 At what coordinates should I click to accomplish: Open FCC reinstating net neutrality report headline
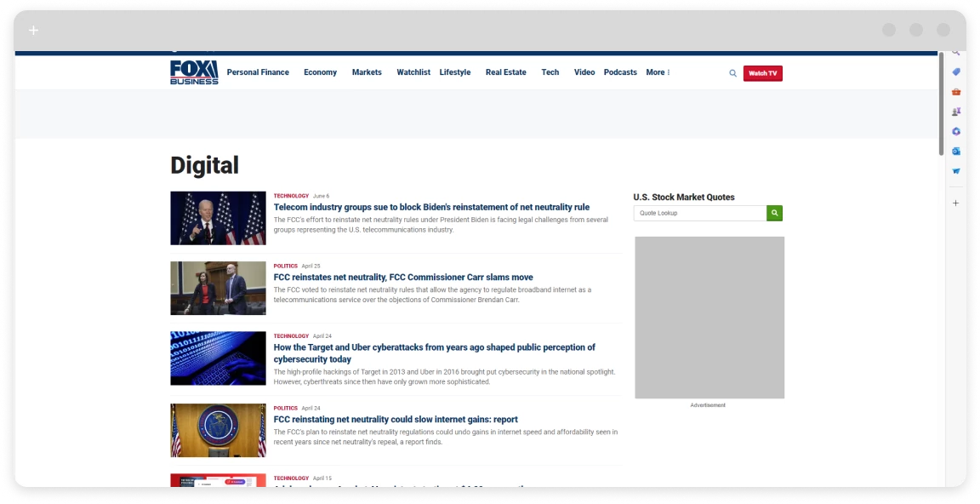click(x=396, y=420)
